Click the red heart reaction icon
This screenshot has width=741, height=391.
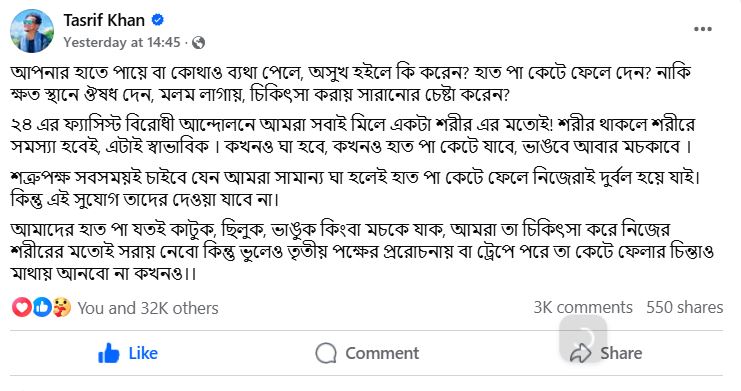[x=21, y=307]
